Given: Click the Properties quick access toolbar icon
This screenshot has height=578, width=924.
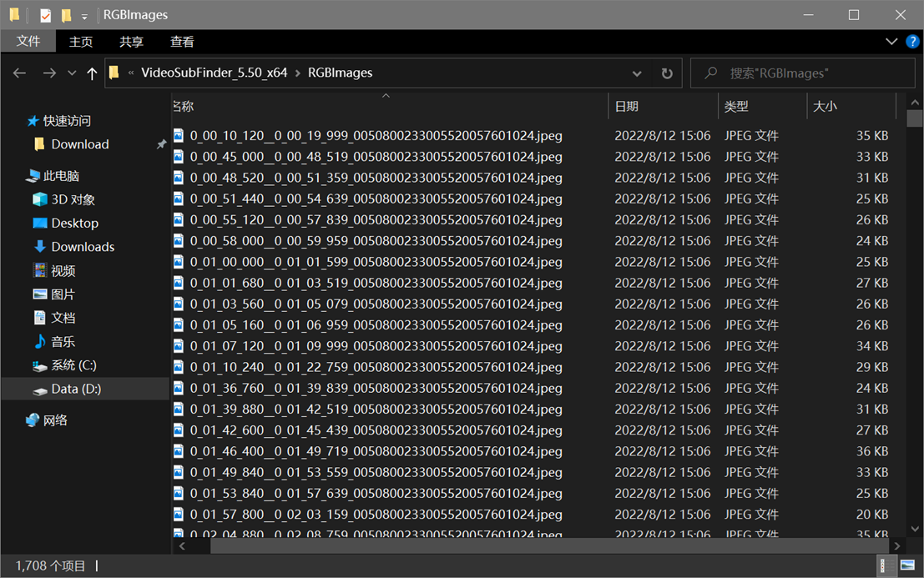Looking at the screenshot, I should (x=45, y=15).
